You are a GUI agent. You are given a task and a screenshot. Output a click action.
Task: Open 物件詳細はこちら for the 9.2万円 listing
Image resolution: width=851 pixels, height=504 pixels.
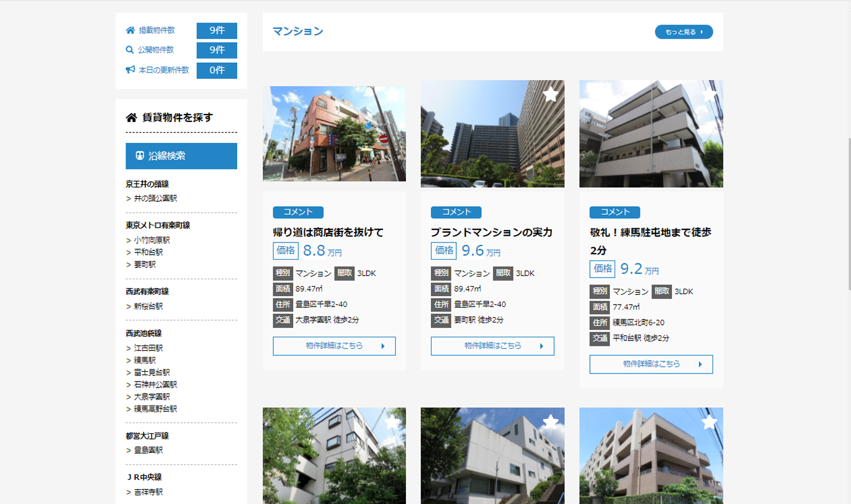point(651,364)
